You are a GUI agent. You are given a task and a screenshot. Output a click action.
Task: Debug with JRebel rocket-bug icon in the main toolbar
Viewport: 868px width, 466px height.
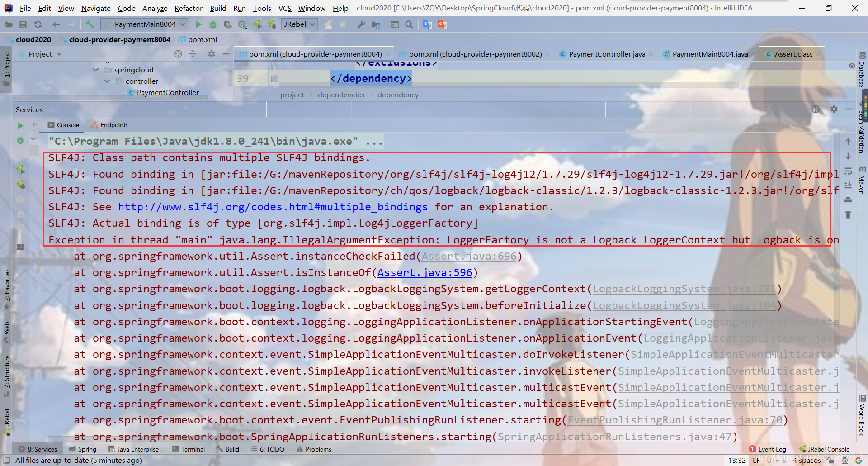(x=272, y=24)
